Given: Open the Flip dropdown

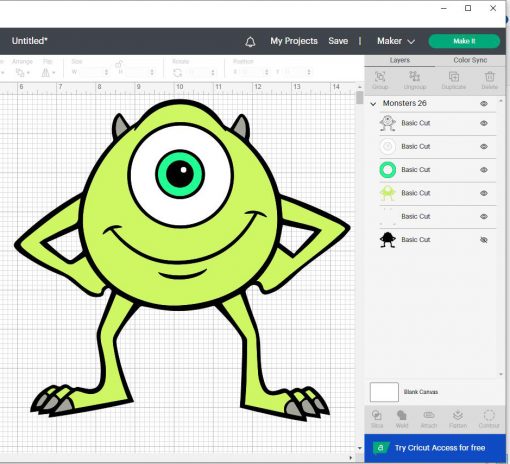Looking at the screenshot, I should tap(48, 72).
